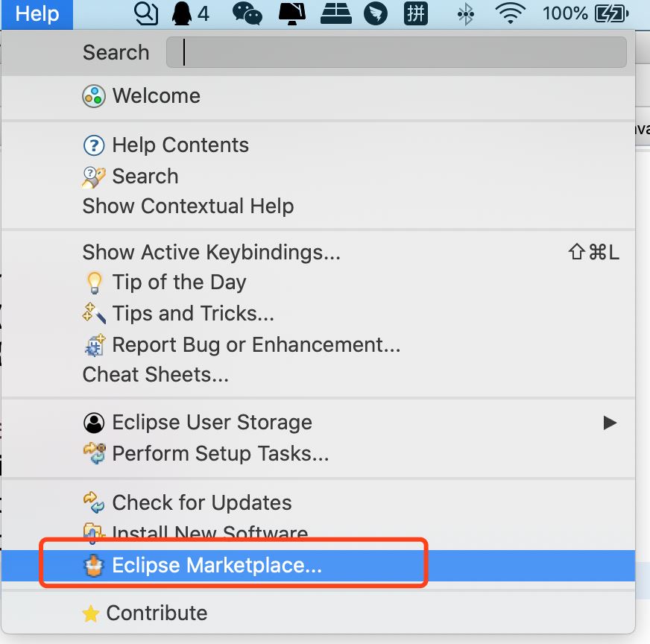
Task: Open Cheat Sheets
Action: pos(155,374)
